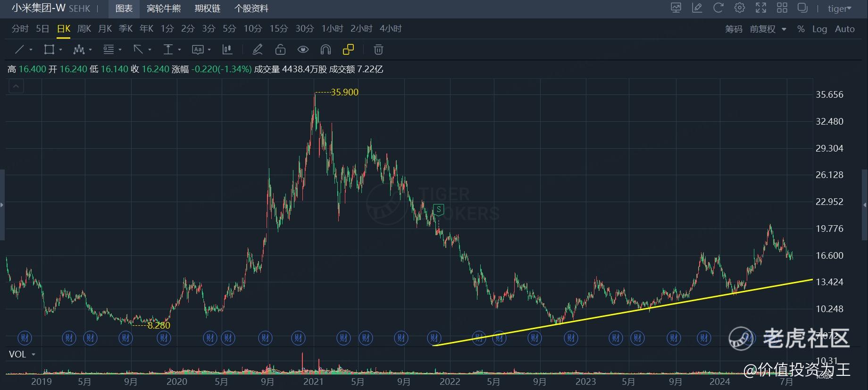Viewport: 868px width, 390px height.
Task: Activate the freehand pencil drawing tool
Action: coord(258,49)
